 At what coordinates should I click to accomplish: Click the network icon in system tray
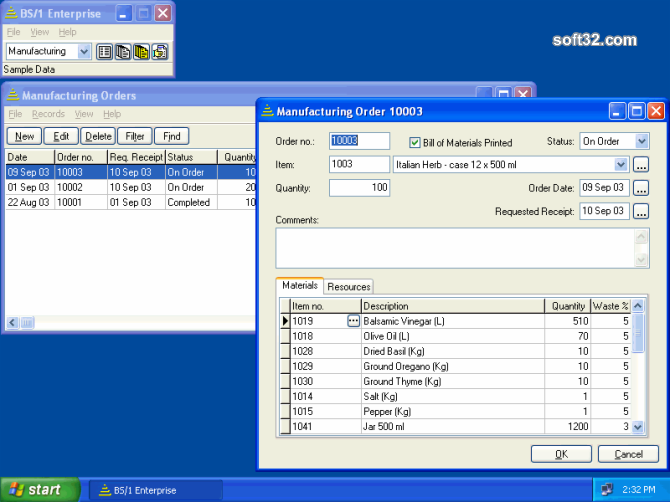tap(607, 490)
